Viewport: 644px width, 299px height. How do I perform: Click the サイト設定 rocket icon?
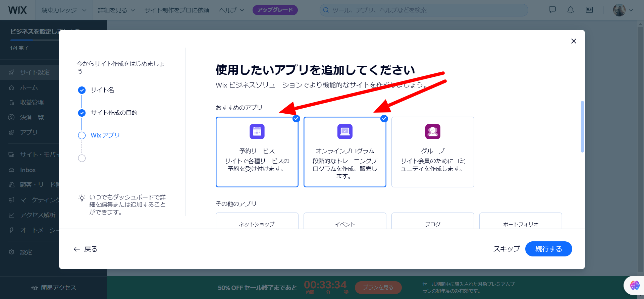pyautogui.click(x=12, y=72)
